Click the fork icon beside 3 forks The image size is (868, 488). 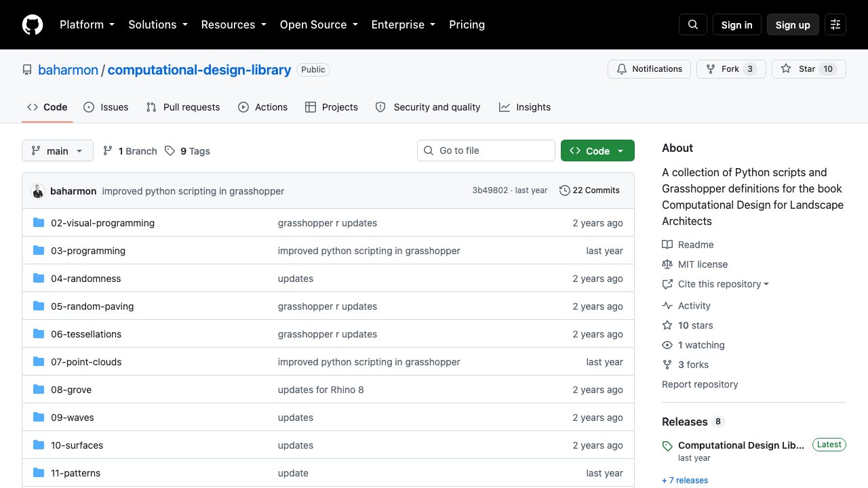tap(667, 365)
